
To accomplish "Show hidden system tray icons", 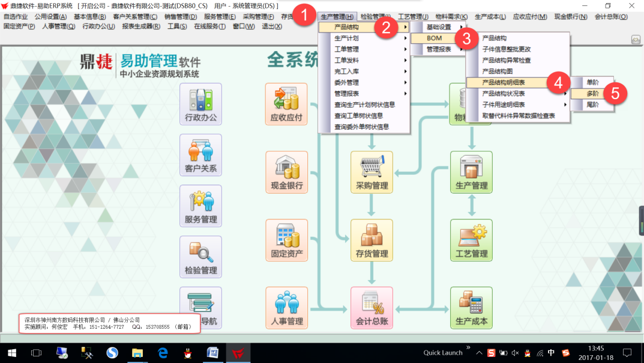I will click(479, 353).
